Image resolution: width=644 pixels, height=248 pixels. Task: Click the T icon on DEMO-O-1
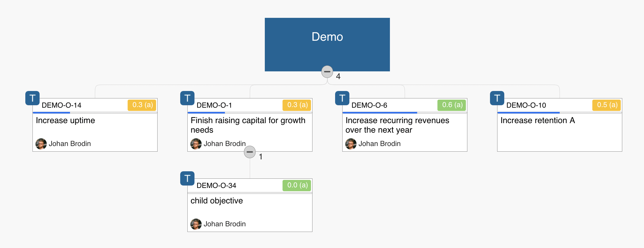coord(187,98)
